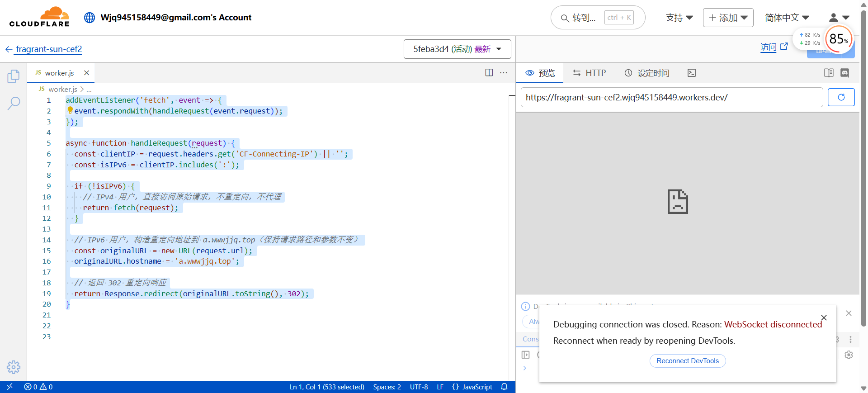Click the Cloudflare logo

(x=39, y=17)
